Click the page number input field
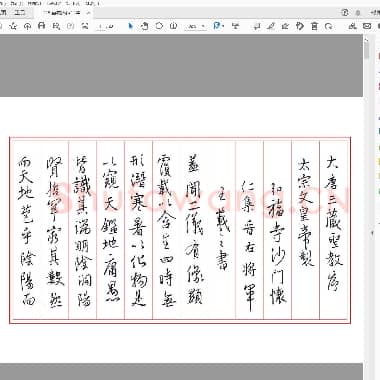This screenshot has height=380, width=380. (x=101, y=26)
